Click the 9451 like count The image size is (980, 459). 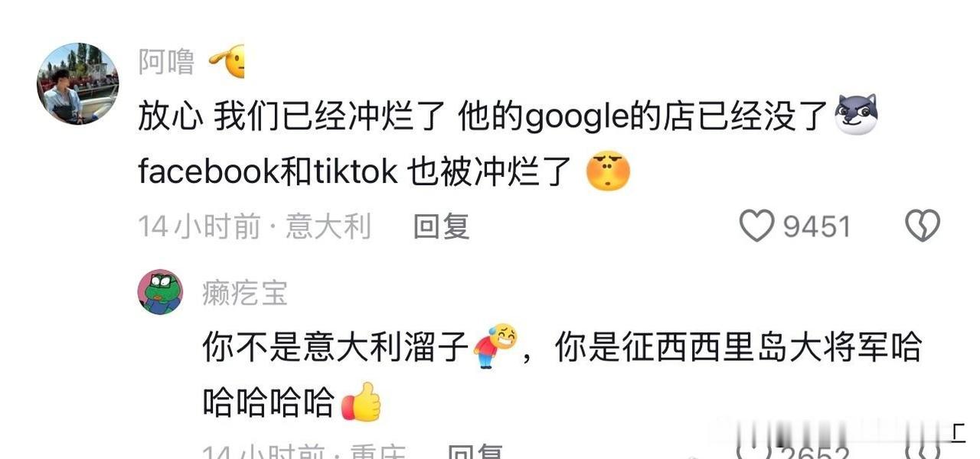pyautogui.click(x=817, y=226)
